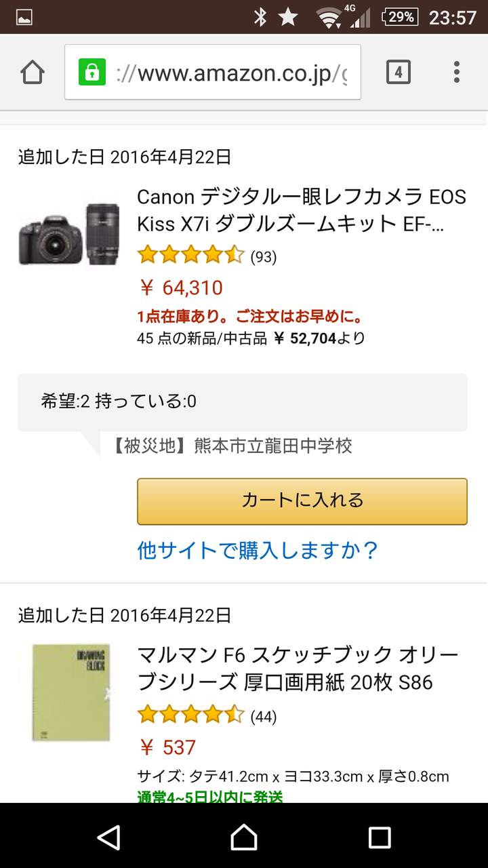This screenshot has height=868, width=488.
Task: Open the 他サイトで購入しますか？ link
Action: [x=258, y=550]
